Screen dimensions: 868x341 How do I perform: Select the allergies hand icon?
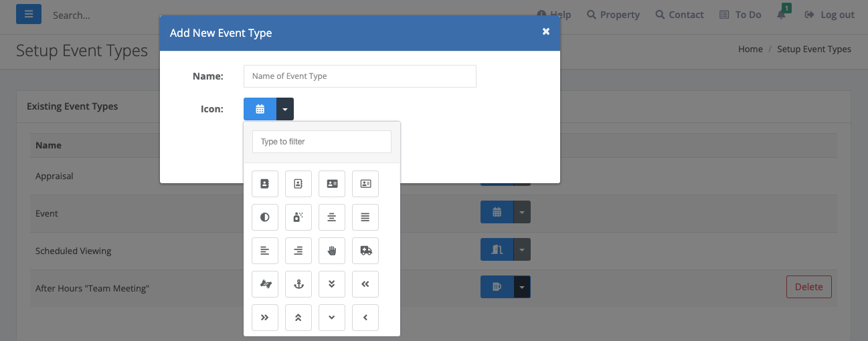coord(332,250)
